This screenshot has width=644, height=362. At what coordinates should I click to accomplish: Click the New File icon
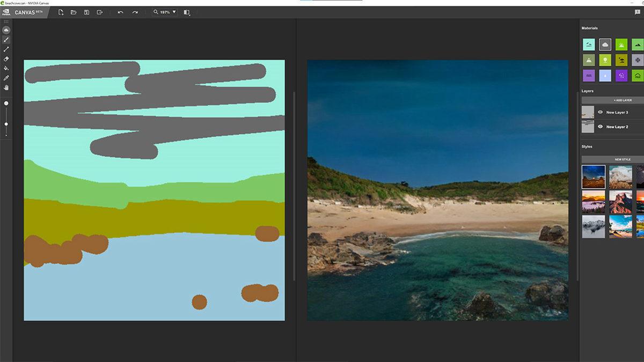[61, 12]
